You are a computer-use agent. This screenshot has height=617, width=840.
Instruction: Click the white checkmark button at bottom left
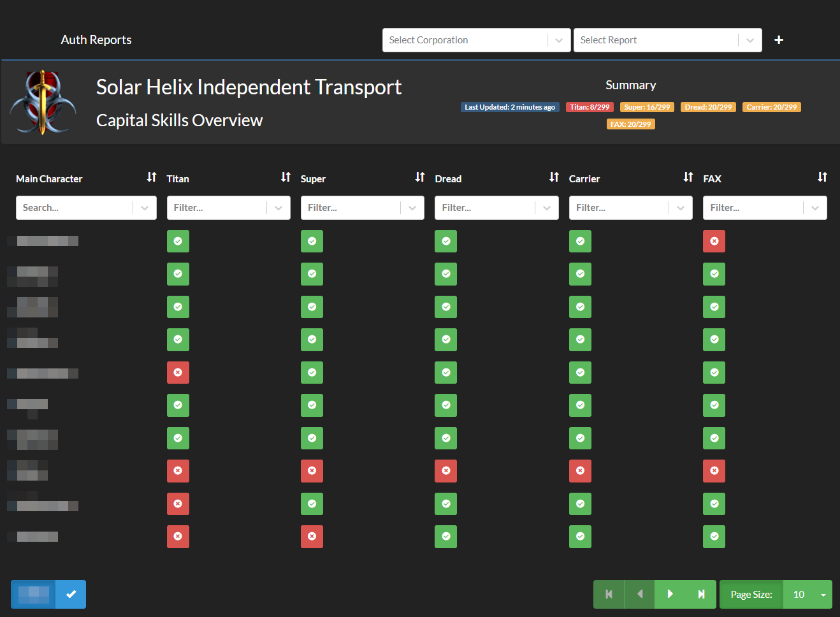click(x=71, y=594)
